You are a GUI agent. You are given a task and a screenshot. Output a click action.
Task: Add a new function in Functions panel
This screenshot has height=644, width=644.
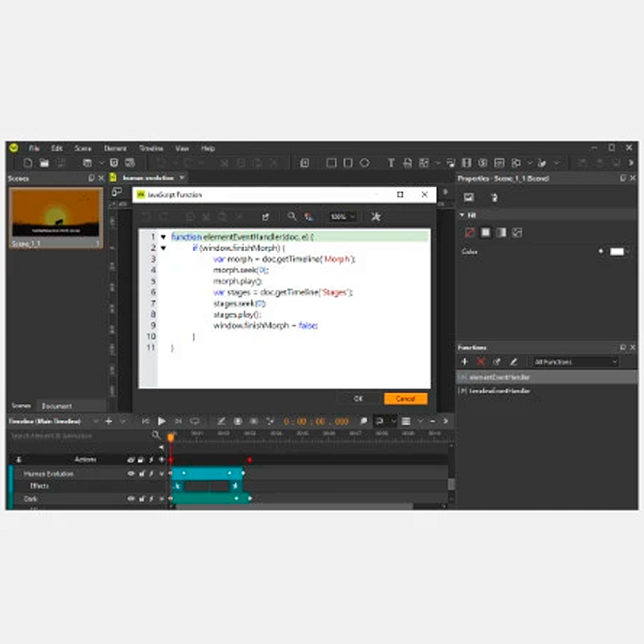tap(465, 362)
